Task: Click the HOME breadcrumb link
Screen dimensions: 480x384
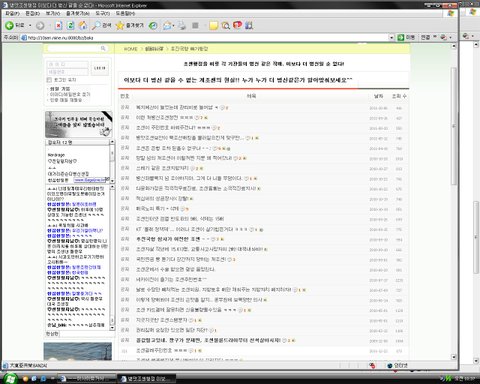Action: tap(131, 49)
